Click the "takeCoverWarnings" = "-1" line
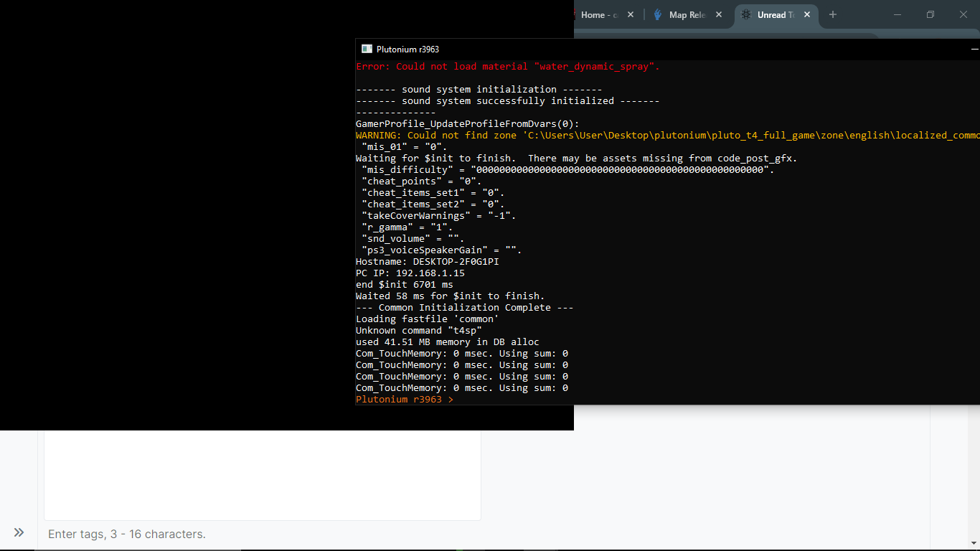 coord(439,216)
